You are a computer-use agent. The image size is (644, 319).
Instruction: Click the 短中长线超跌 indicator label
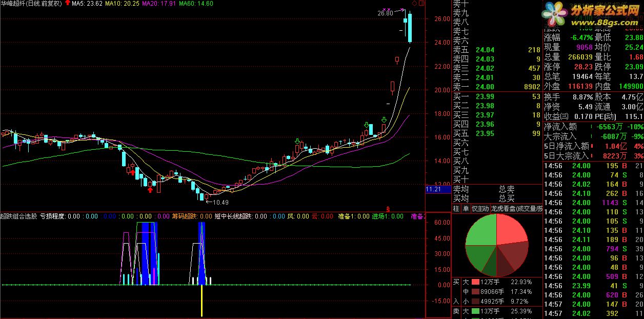(233, 216)
